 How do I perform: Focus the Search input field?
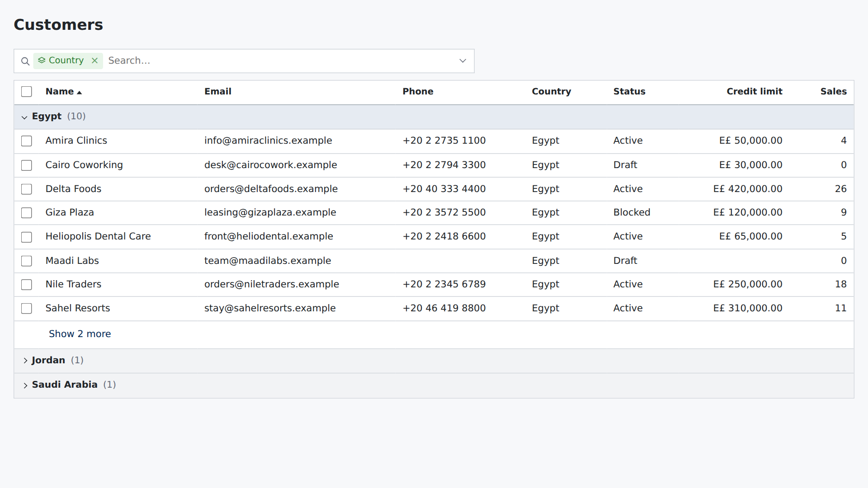click(x=280, y=61)
